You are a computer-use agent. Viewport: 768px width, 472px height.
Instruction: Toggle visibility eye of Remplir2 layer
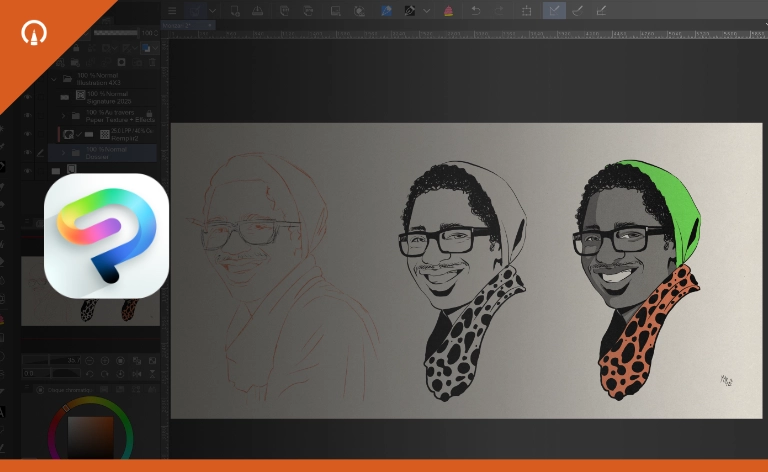pos(27,134)
